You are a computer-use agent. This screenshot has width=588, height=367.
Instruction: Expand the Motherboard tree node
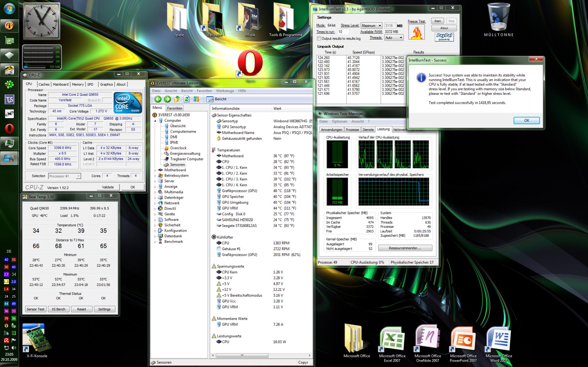pos(155,170)
